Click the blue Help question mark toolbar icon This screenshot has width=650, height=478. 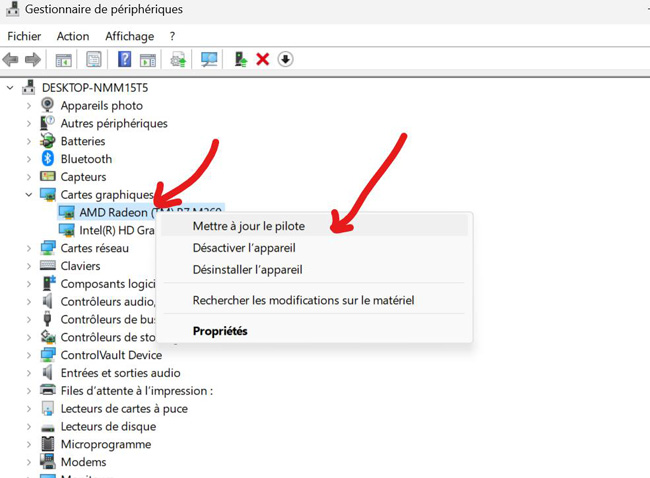point(124,60)
